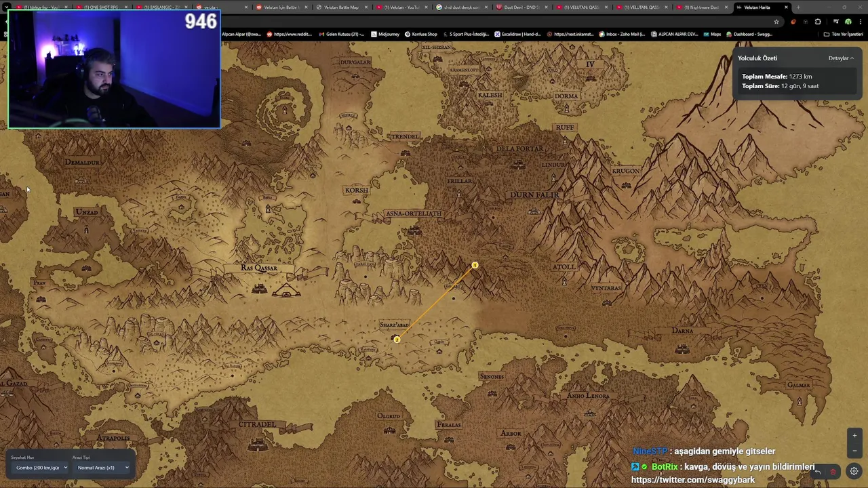
Task: Open the Maps bookmark
Action: coord(712,34)
